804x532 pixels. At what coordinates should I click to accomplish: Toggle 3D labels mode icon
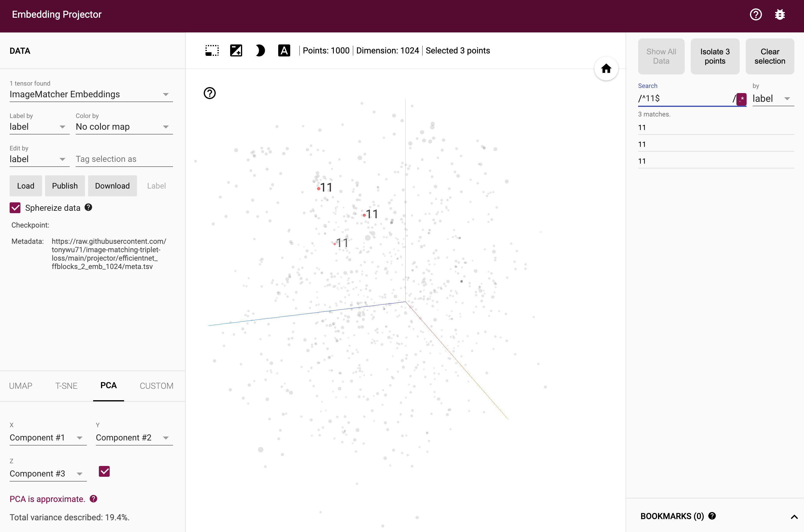point(284,50)
